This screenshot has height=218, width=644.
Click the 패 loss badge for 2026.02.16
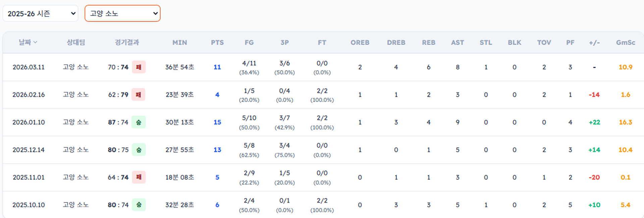tap(138, 95)
